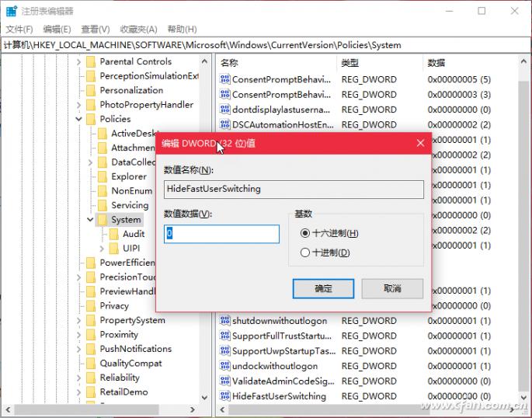Open the 文件(F) menu

(x=19, y=30)
